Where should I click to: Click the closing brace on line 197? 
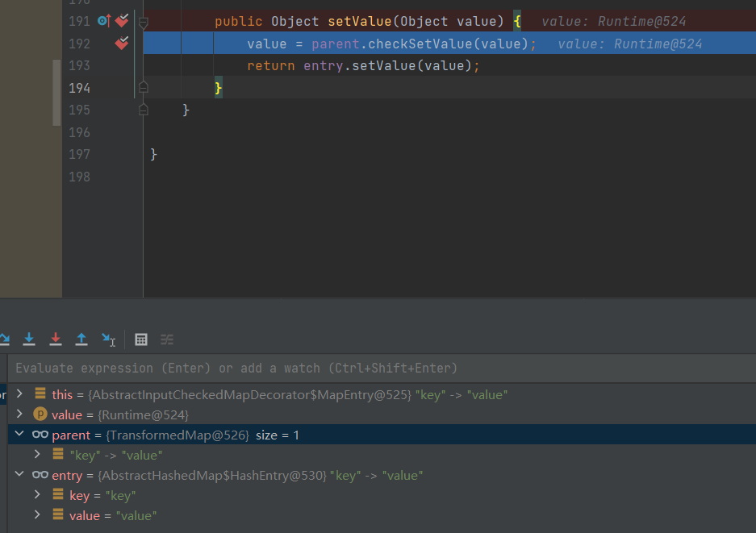tap(153, 154)
